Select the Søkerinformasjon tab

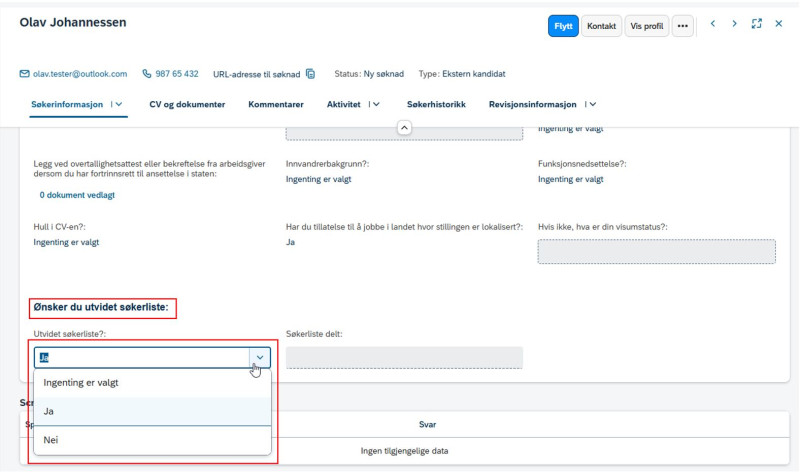point(67,104)
